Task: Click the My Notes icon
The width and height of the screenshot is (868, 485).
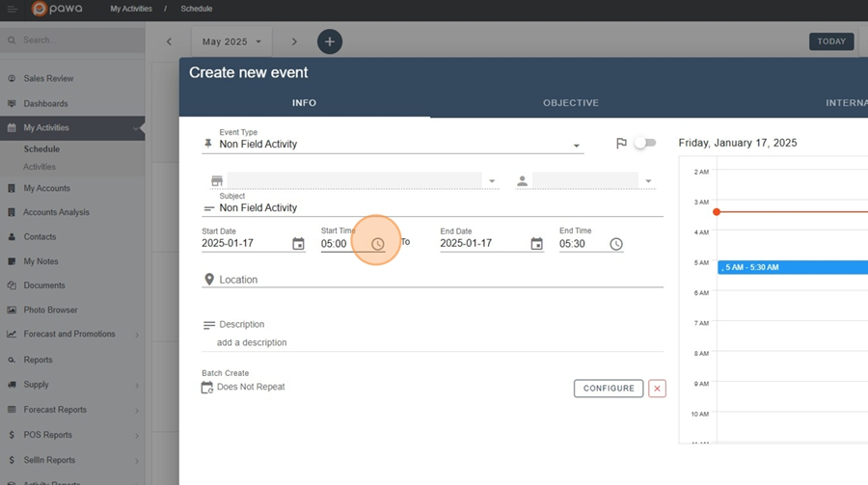Action: [x=12, y=261]
